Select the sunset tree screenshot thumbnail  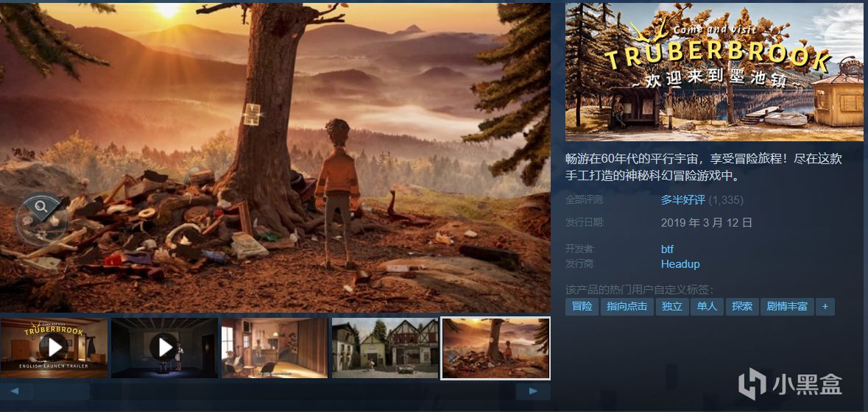point(495,348)
